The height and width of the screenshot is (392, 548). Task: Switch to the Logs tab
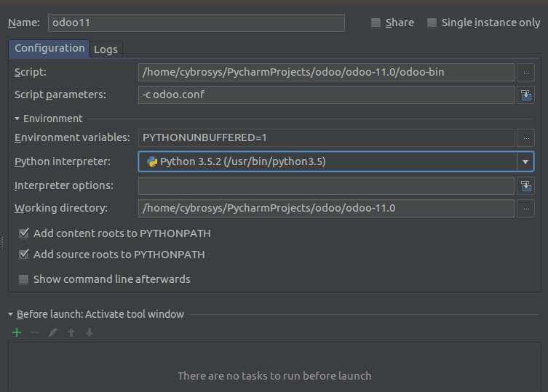point(106,49)
